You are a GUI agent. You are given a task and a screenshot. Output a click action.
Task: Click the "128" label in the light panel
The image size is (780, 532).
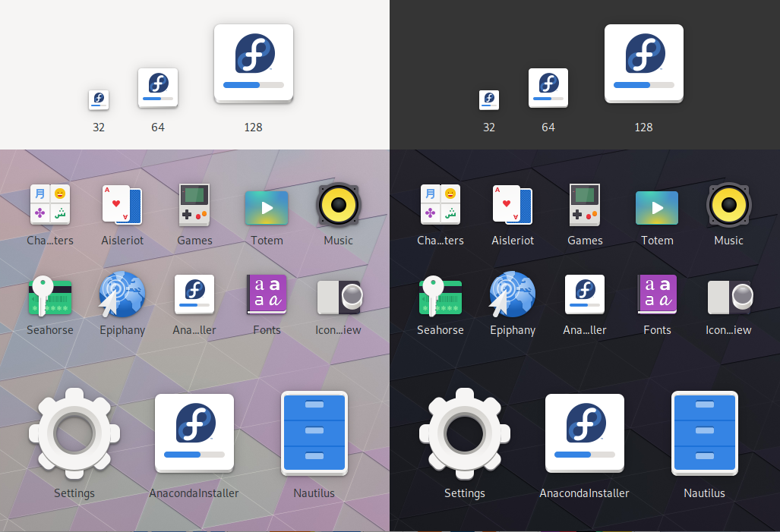tap(253, 127)
